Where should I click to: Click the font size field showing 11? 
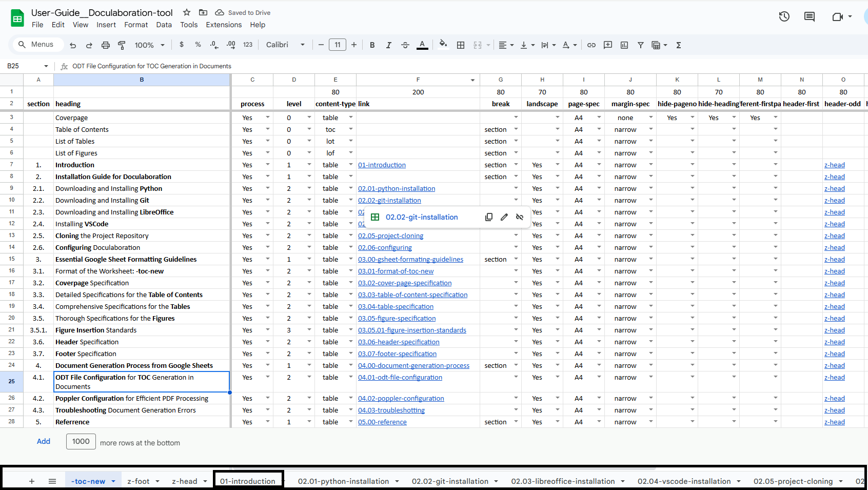tap(338, 45)
